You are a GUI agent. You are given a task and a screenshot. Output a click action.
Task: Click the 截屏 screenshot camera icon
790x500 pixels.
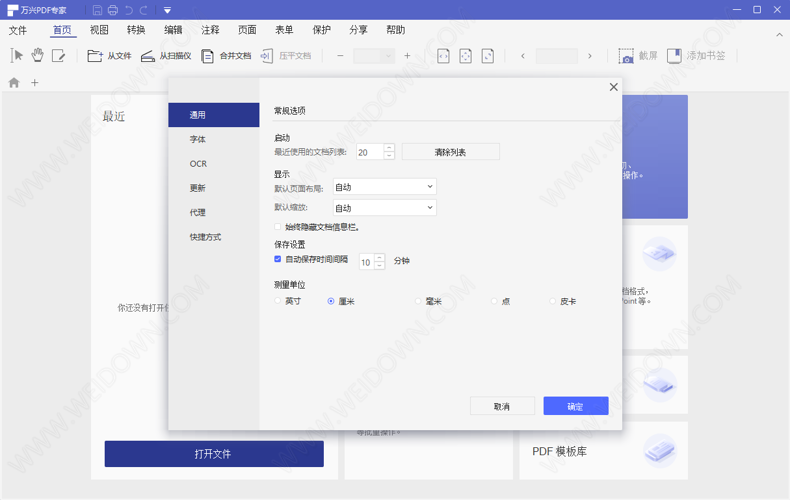pos(626,56)
